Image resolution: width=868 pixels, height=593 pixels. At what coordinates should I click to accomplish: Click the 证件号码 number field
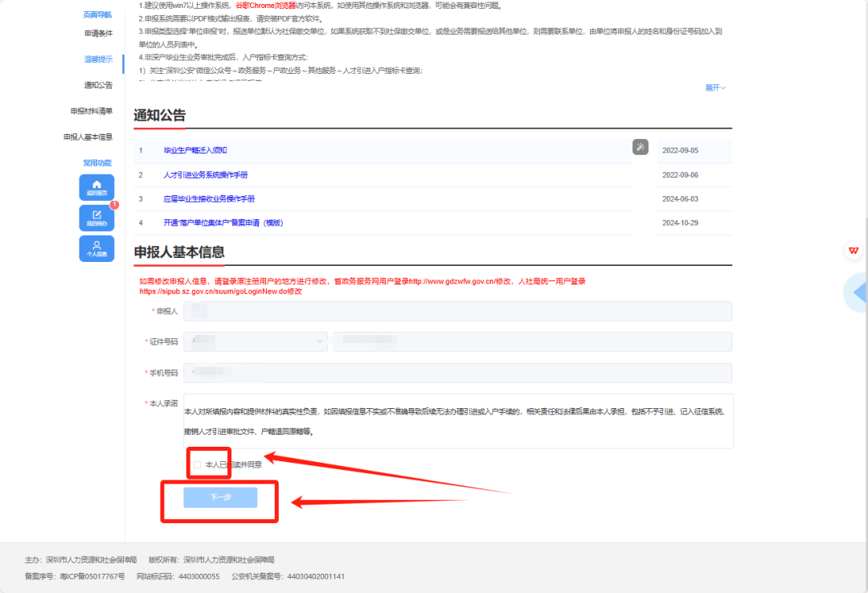(x=533, y=341)
